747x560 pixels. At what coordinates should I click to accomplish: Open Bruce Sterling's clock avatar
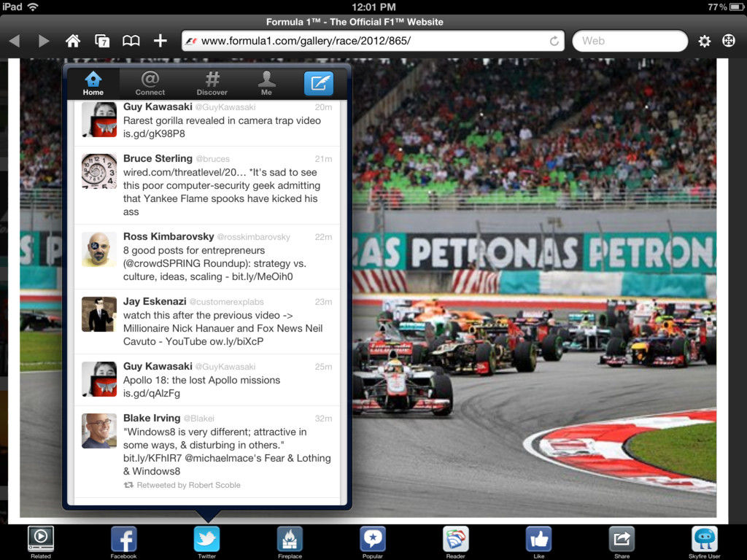click(x=99, y=171)
